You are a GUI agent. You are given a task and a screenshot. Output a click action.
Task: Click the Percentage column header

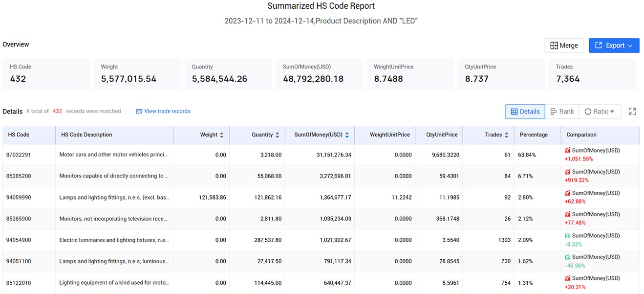pos(534,135)
